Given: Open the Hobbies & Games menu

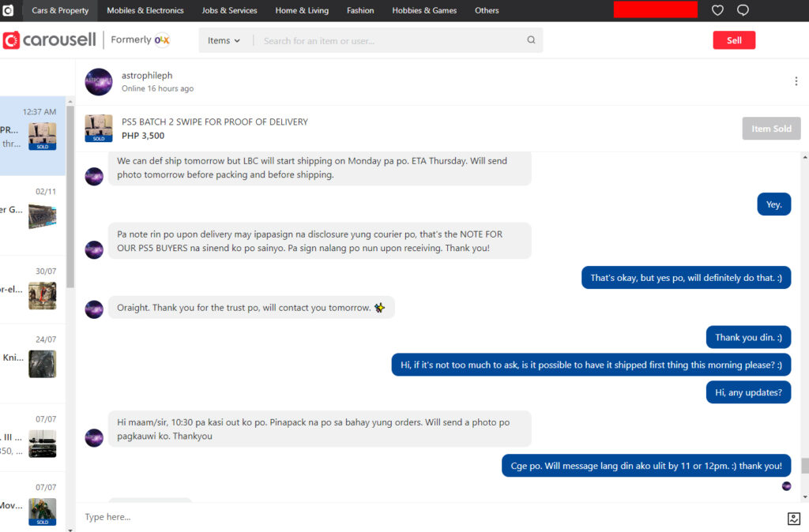Looking at the screenshot, I should pyautogui.click(x=424, y=10).
